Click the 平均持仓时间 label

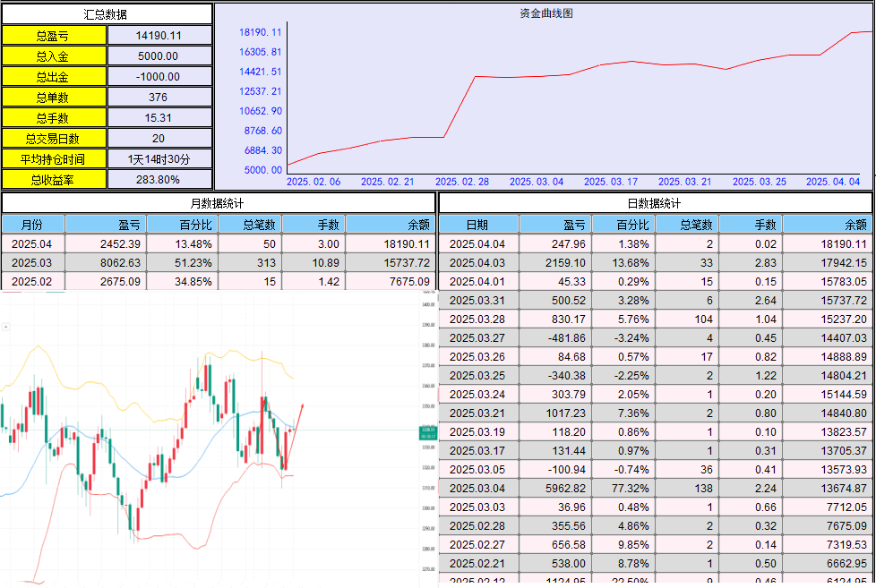pyautogui.click(x=54, y=159)
